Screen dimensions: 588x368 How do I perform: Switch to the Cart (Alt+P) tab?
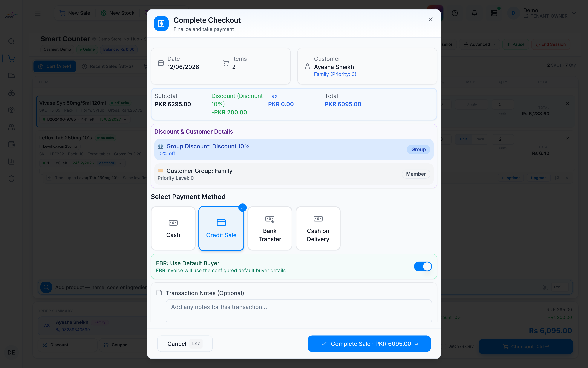pos(55,67)
